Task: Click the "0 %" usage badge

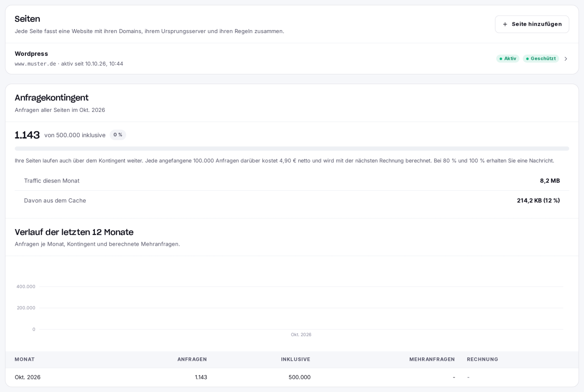Action: [118, 135]
